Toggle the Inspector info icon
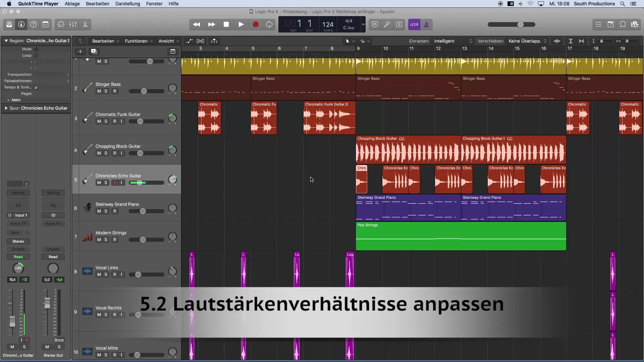 coord(21,24)
